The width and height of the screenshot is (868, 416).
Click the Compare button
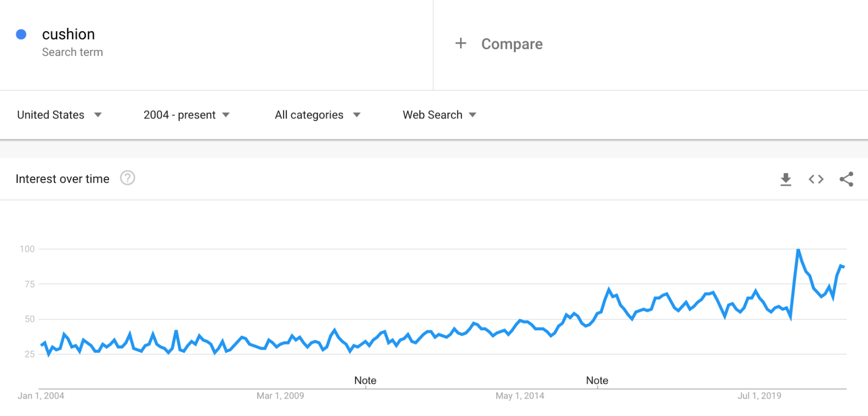click(x=512, y=44)
